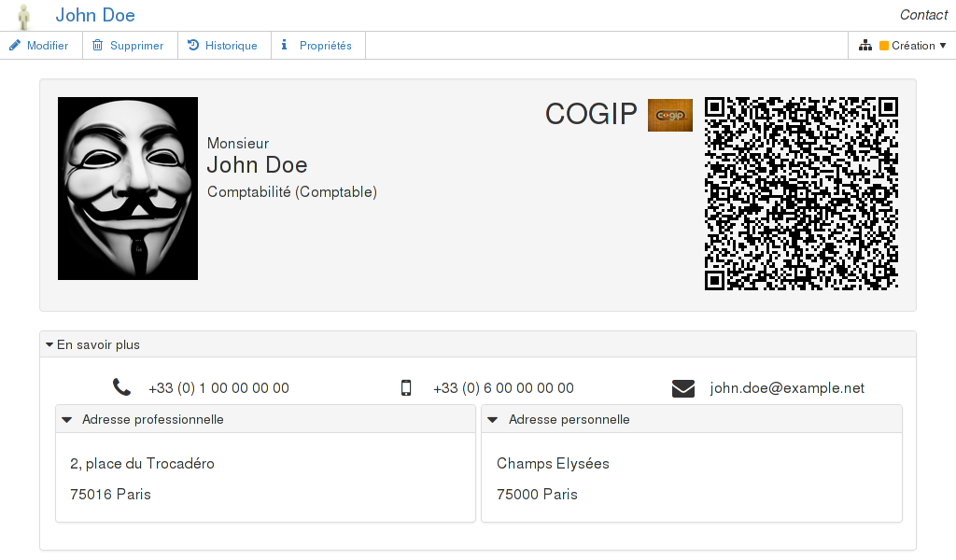Click the Historique clock icon
Viewport: 956px width, 560px height.
tap(193, 45)
